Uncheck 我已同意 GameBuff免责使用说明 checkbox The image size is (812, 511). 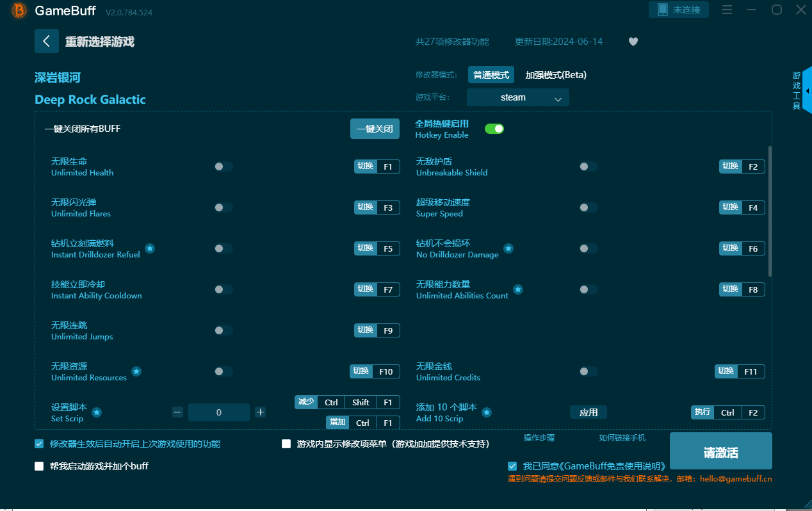point(512,466)
